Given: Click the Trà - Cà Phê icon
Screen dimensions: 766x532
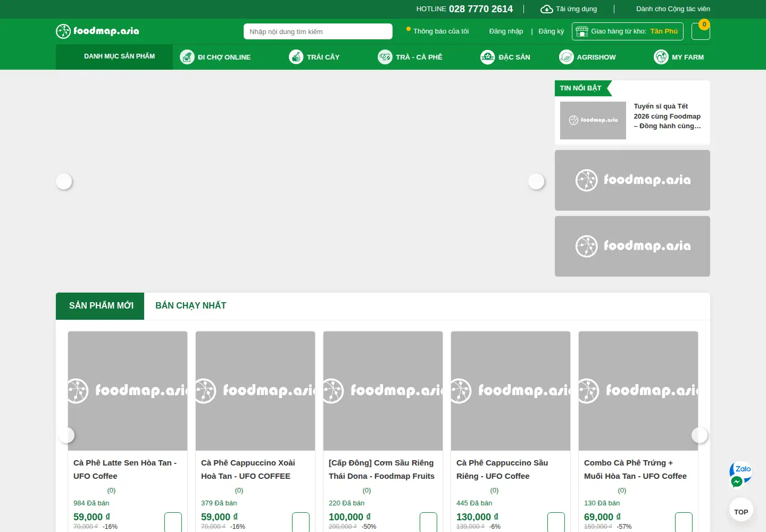Looking at the screenshot, I should (385, 57).
